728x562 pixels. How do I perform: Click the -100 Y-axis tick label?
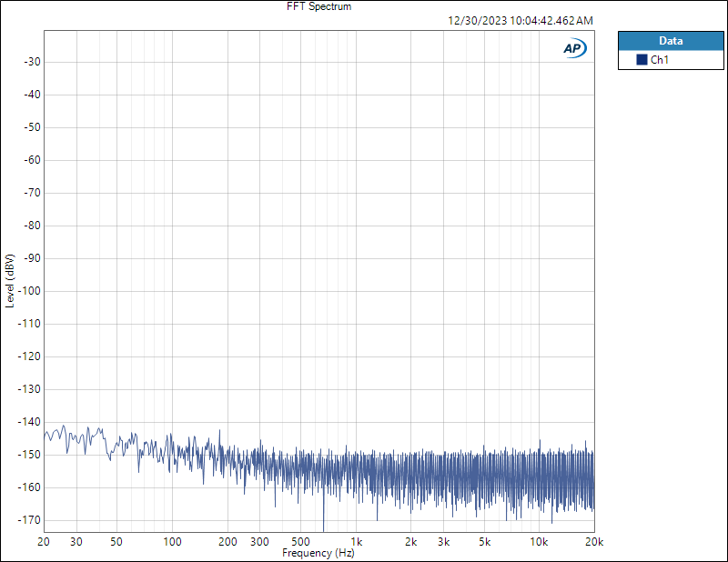pyautogui.click(x=29, y=291)
